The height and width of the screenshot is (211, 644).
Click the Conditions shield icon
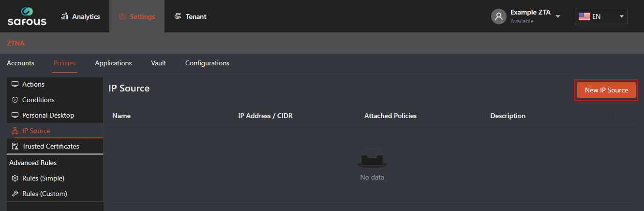15,100
